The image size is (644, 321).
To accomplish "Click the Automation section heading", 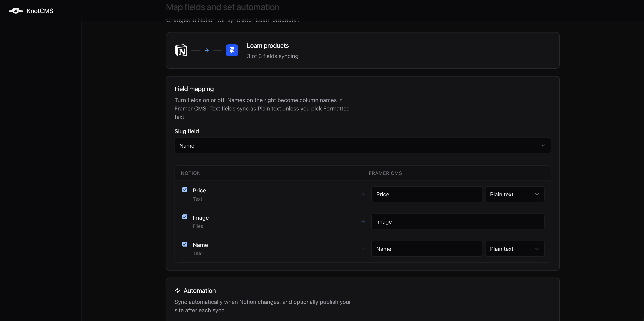I will click(200, 291).
